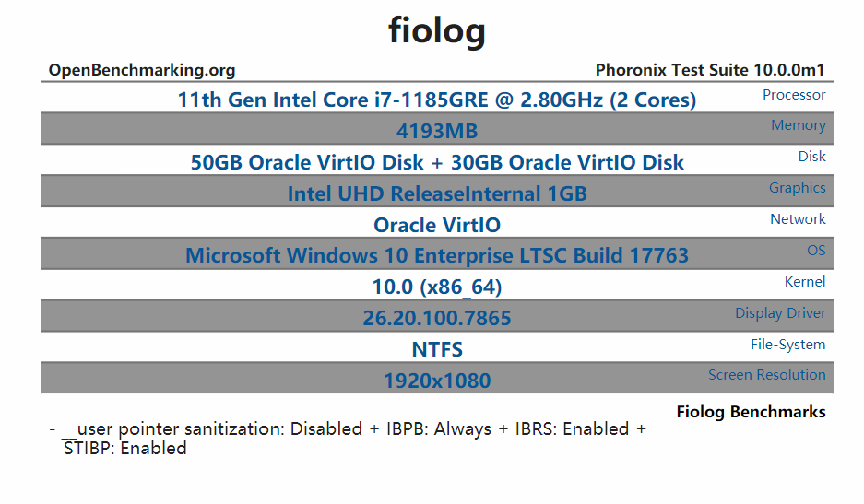The width and height of the screenshot is (864, 504).
Task: Open the OpenBenchmarking.org link
Action: pyautogui.click(x=142, y=70)
